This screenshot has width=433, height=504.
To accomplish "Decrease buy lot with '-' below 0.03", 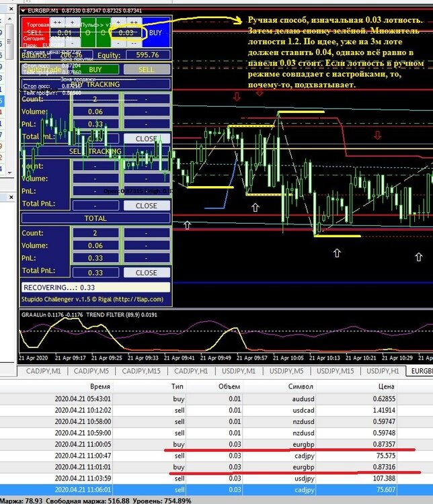I will click(118, 43).
